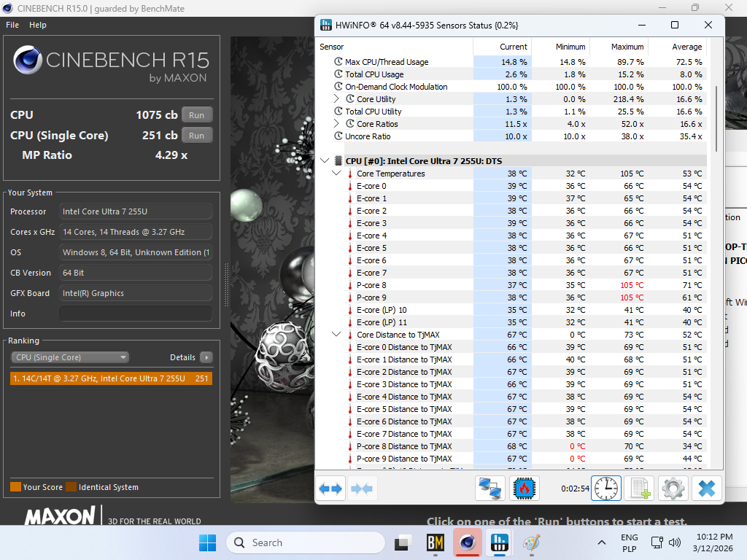The image size is (747, 560).
Task: Select the Total CPU Usage row
Action: (x=511, y=74)
